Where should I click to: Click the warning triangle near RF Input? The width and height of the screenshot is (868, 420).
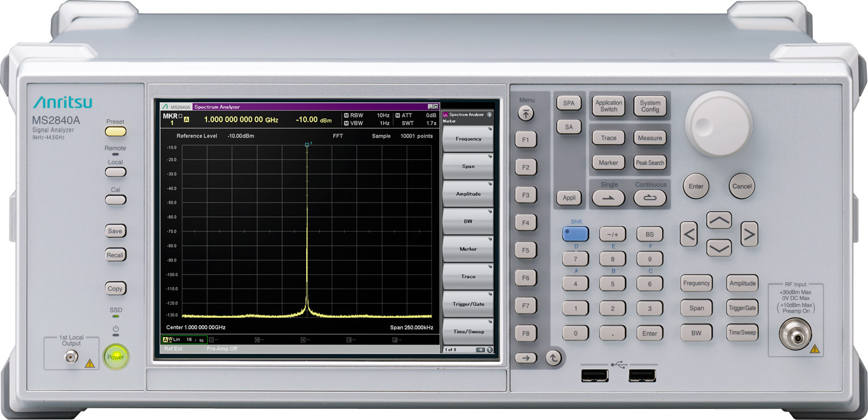tap(815, 349)
